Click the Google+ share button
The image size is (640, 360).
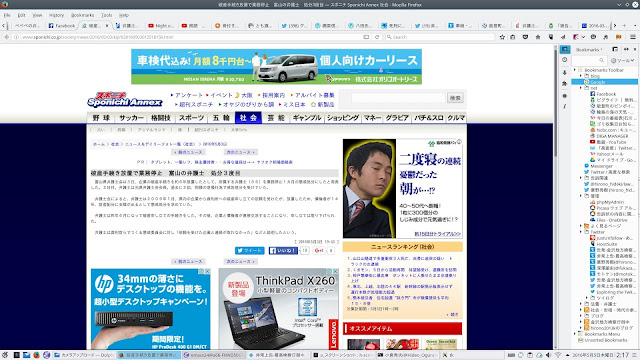click(319, 251)
